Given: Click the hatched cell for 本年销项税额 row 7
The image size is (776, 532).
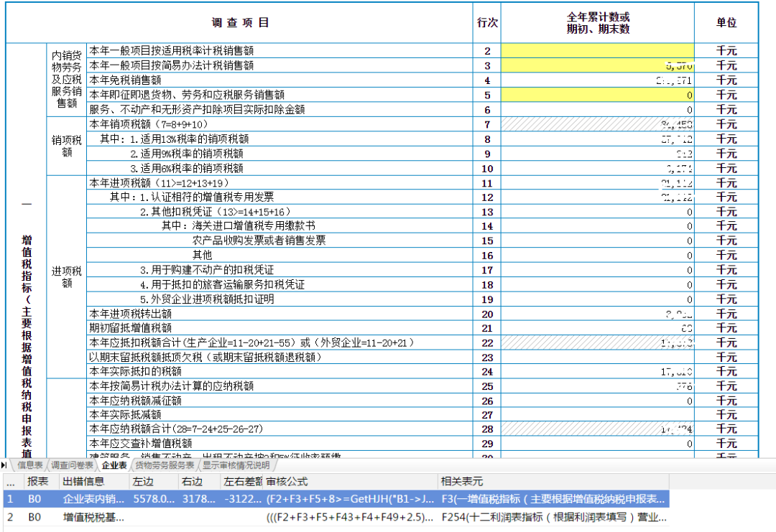Looking at the screenshot, I should coord(596,124).
